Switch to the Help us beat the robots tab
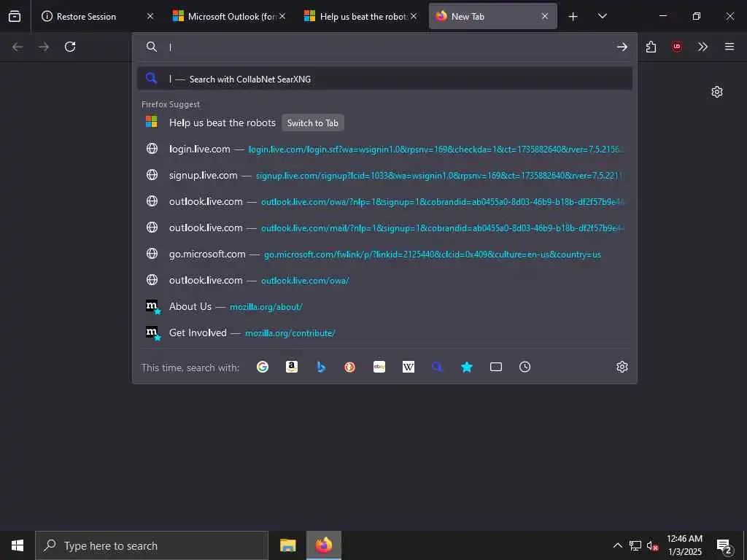Image resolution: width=747 pixels, height=560 pixels. tap(361, 16)
